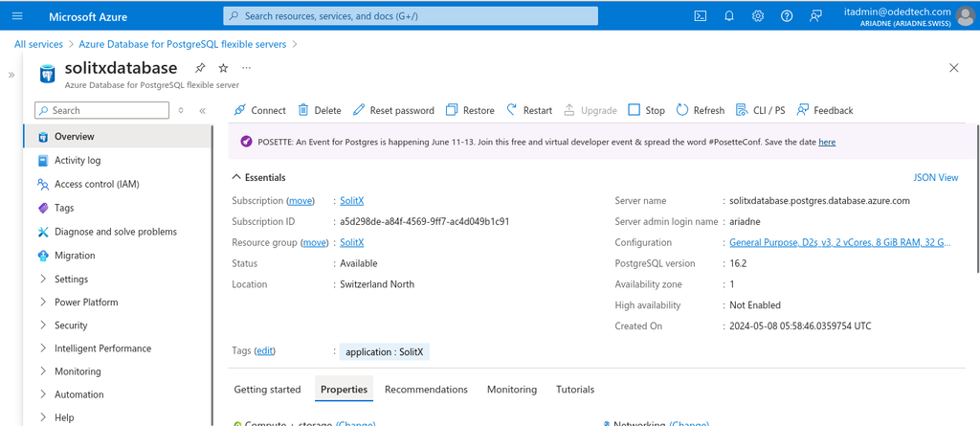
Task: Close the solitxdatabase blade
Action: [954, 68]
